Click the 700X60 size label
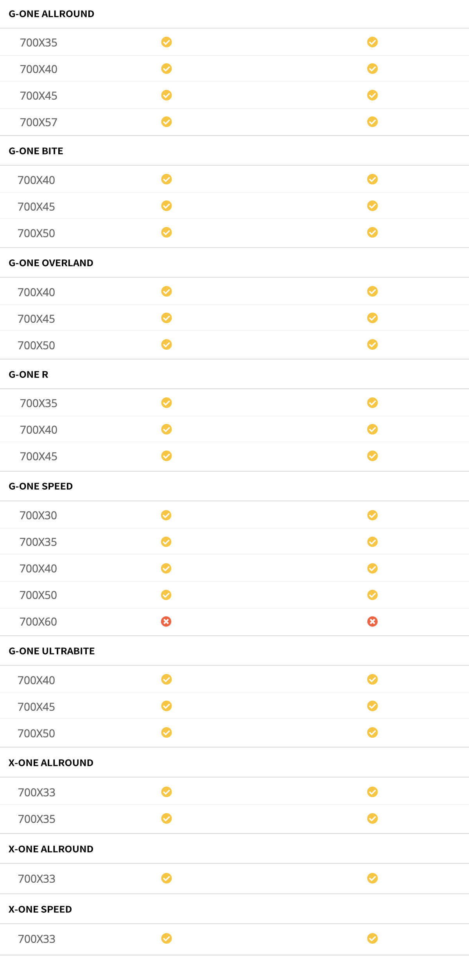469x980 pixels. click(38, 622)
